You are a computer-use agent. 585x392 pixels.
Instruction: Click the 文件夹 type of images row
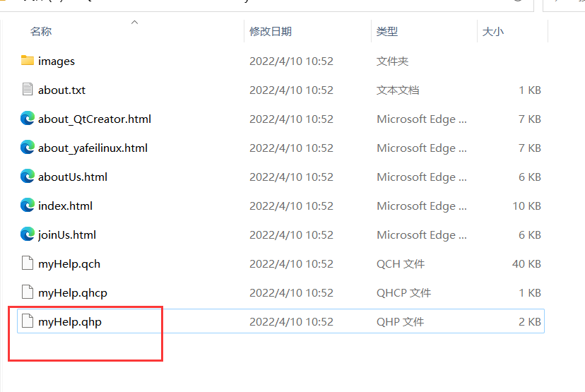point(392,61)
